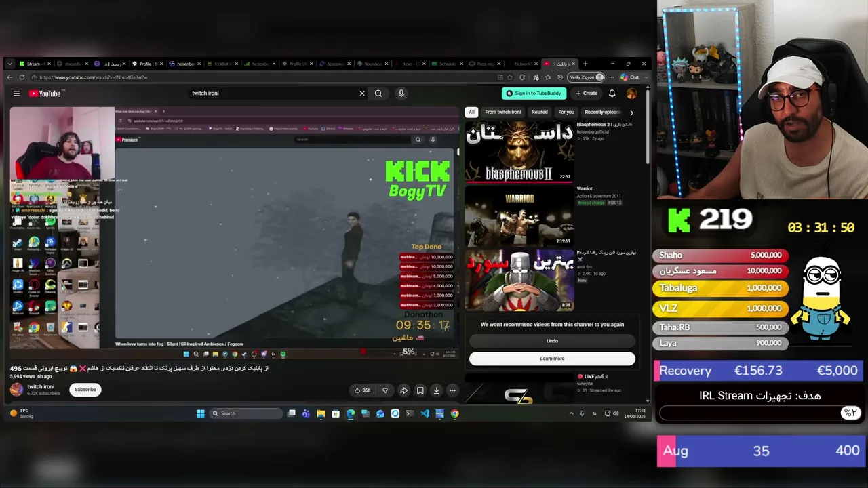Select the Recently uploaded filter chip
868x488 pixels.
(x=602, y=112)
